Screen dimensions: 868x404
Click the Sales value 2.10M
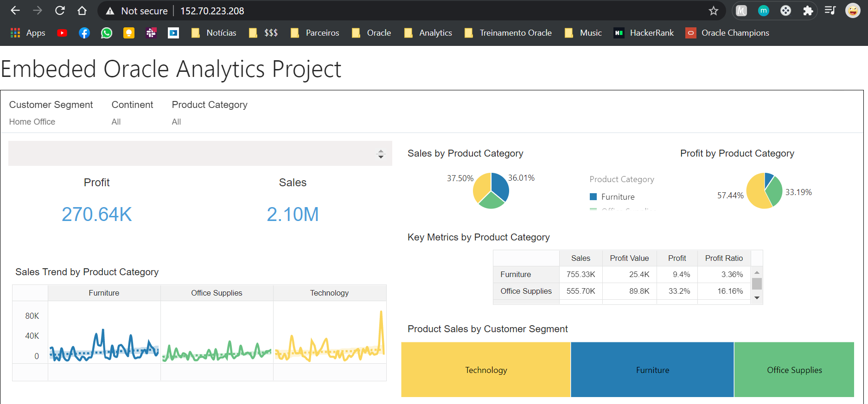tap(293, 215)
